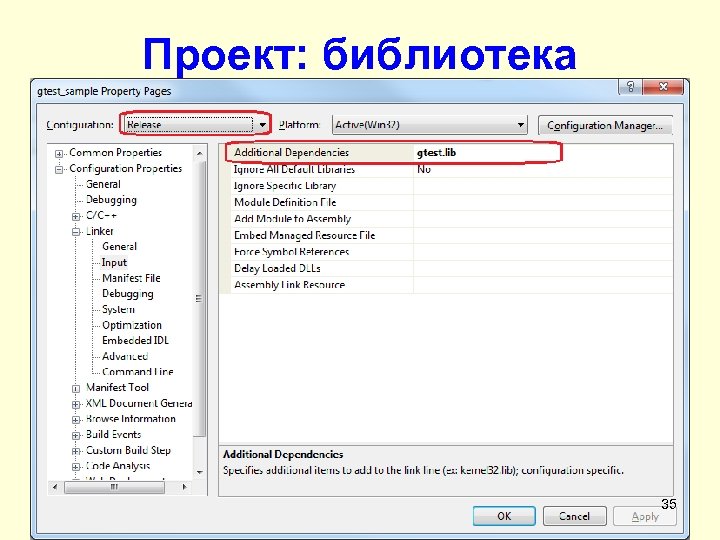Click tree horizontal scrollbar right arrow
720x540 pixels.
(185, 487)
